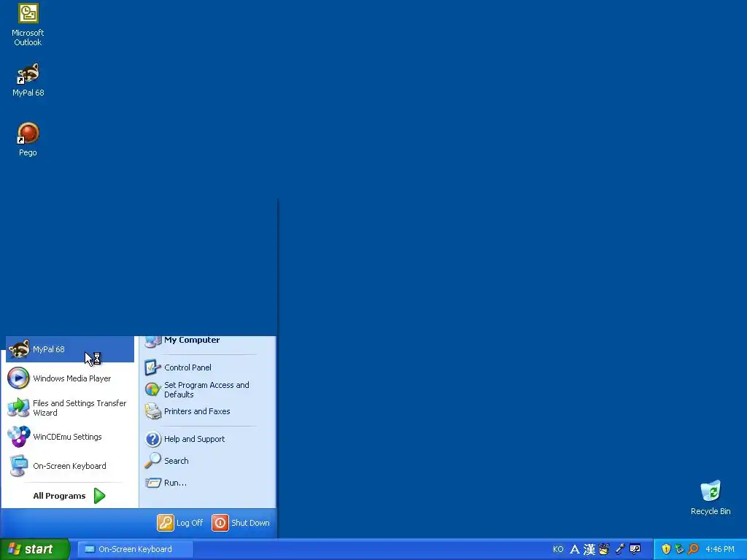Open Help and Support
The height and width of the screenshot is (560, 747).
[207, 438]
